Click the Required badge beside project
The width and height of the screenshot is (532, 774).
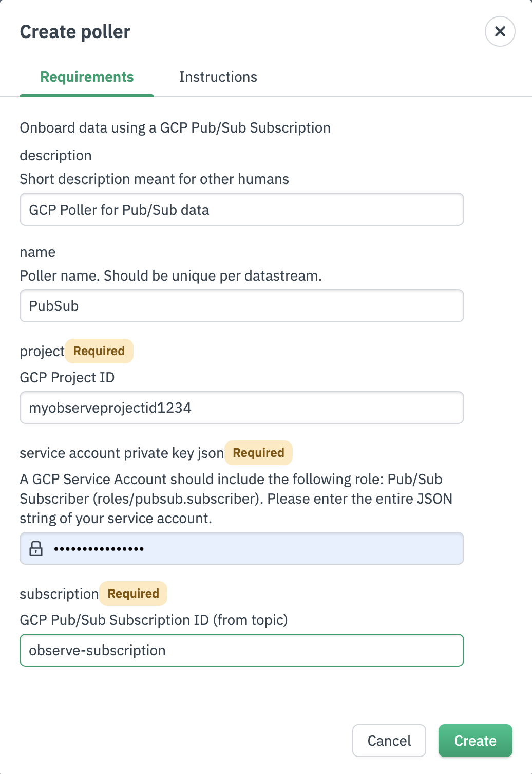tap(99, 351)
